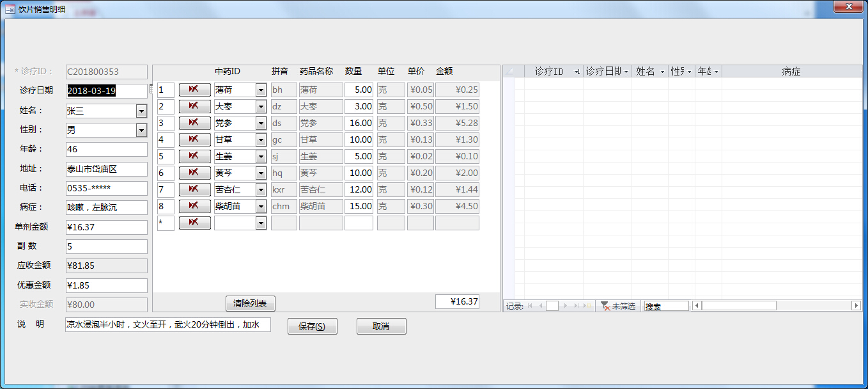Click the record number box in navigator

552,306
